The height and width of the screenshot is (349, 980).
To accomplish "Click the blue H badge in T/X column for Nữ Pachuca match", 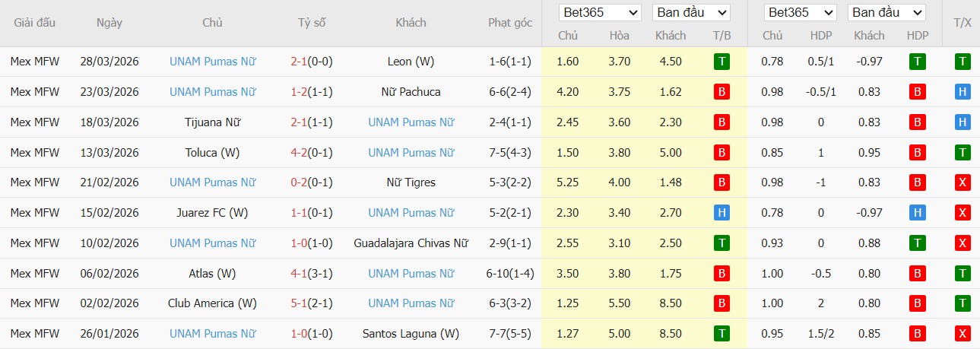I will pos(963,92).
